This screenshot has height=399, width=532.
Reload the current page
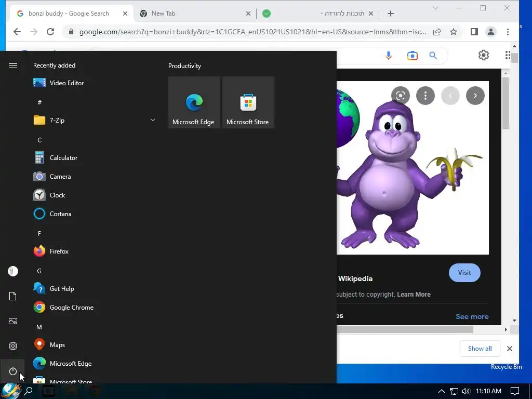(50, 32)
